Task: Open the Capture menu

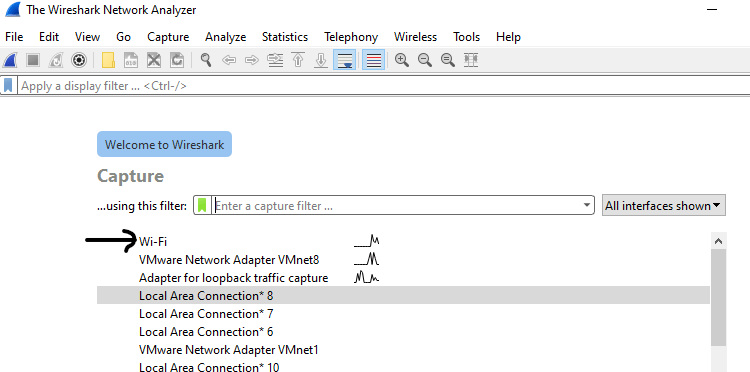Action: coord(168,37)
